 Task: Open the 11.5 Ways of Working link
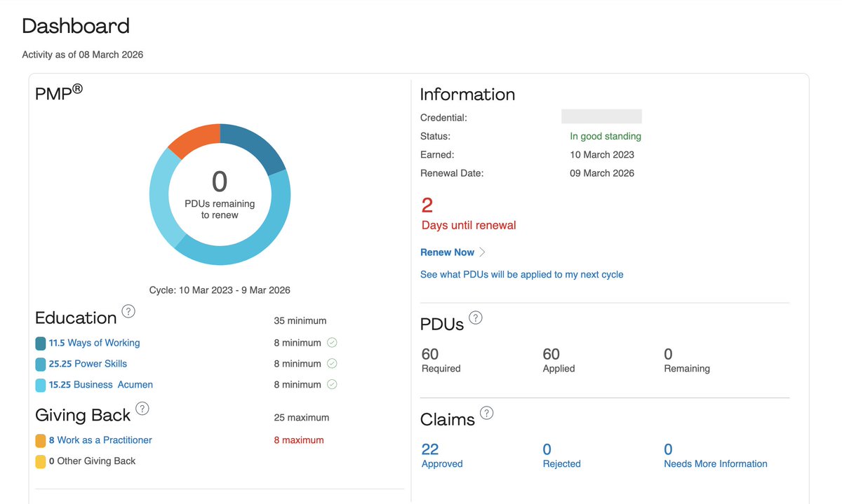[94, 343]
